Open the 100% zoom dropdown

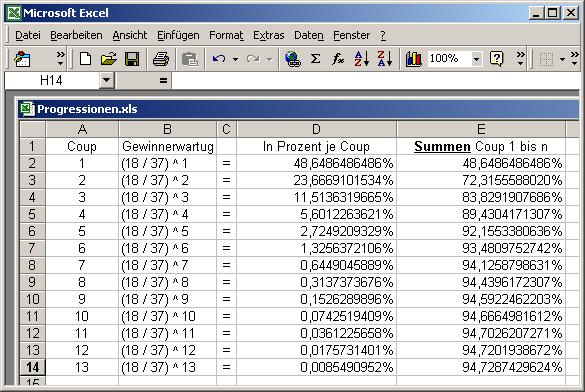476,59
